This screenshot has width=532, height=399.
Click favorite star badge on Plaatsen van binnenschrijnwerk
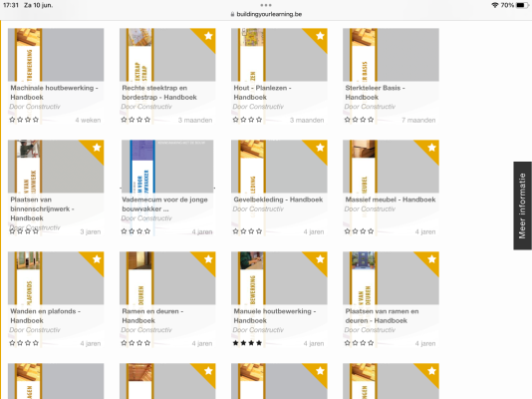[97, 148]
